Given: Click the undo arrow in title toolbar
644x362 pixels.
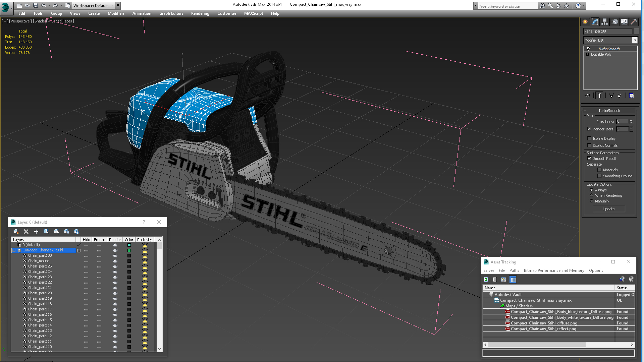Looking at the screenshot, I should click(44, 5).
